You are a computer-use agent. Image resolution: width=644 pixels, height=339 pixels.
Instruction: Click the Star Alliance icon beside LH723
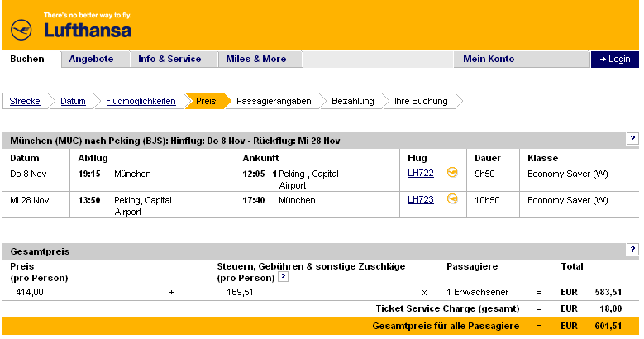click(x=452, y=199)
